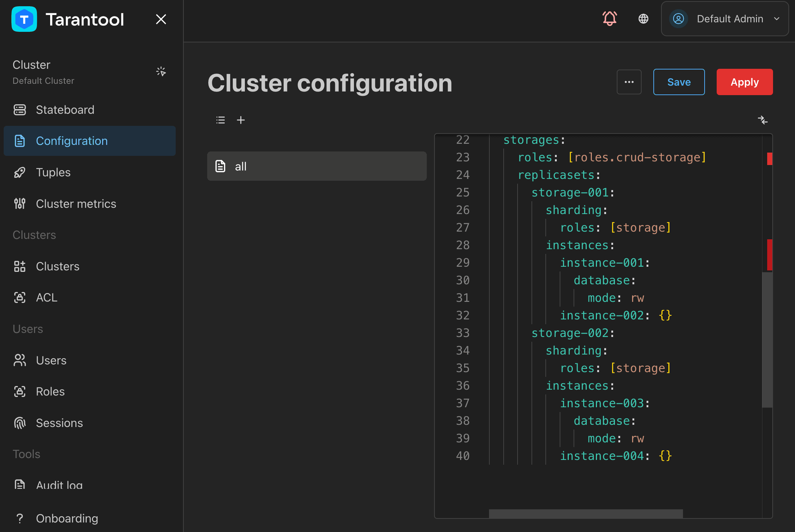Image resolution: width=795 pixels, height=532 pixels.
Task: Toggle the file list view icon
Action: point(221,120)
